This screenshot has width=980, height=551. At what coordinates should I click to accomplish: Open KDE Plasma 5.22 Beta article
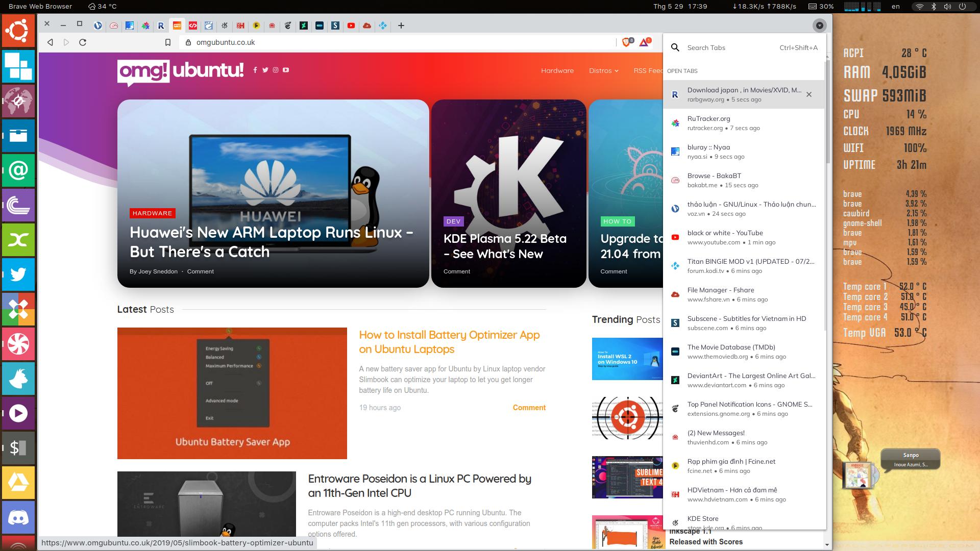point(505,246)
